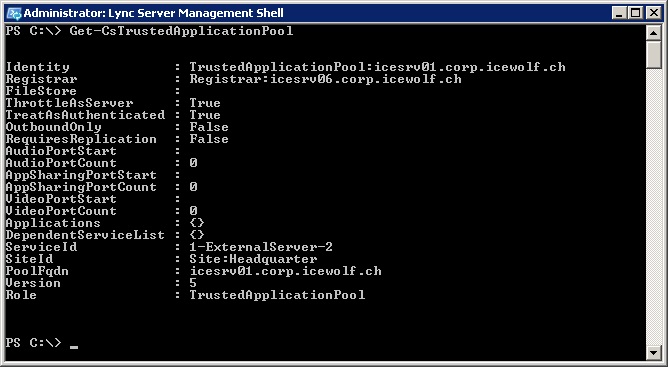This screenshot has height=367, width=668.
Task: Maximize the Management Shell window
Action: [635, 13]
